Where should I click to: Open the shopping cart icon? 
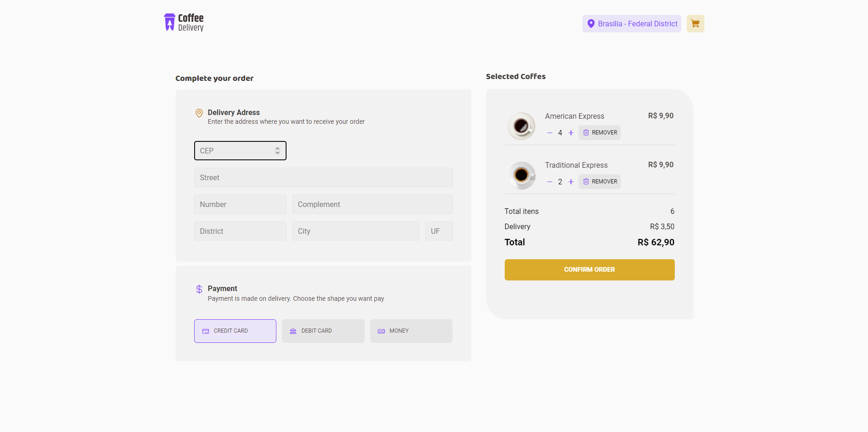pyautogui.click(x=695, y=24)
